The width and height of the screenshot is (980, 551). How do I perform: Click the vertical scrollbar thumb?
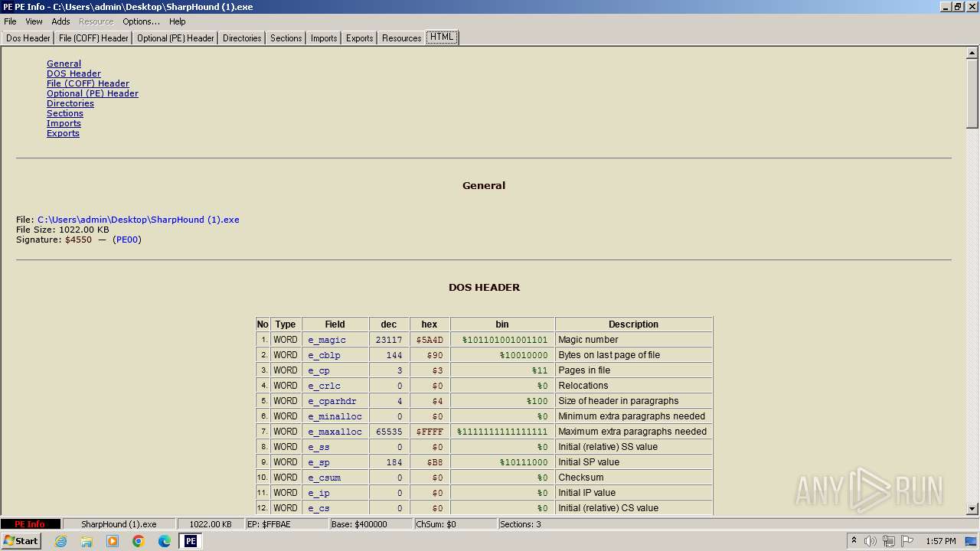point(972,94)
